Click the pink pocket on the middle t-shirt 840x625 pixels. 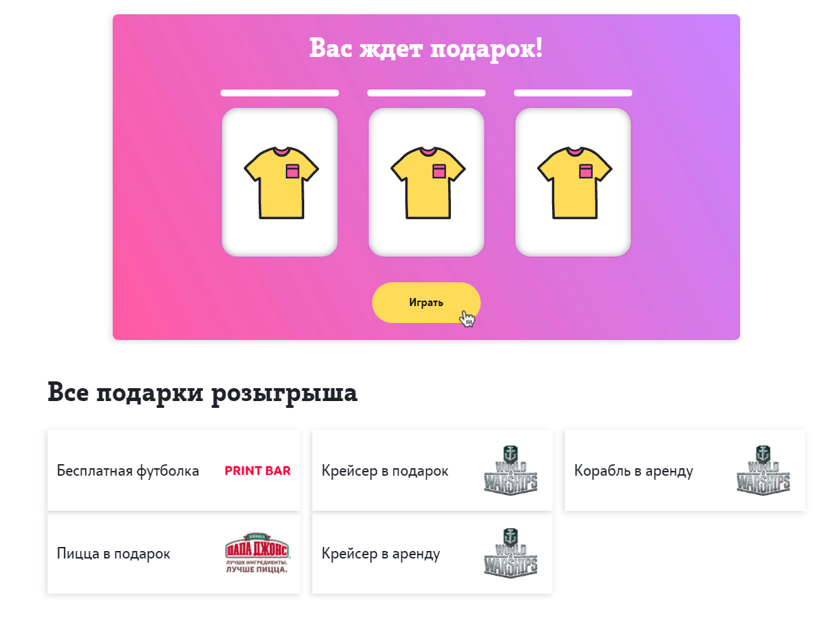439,171
